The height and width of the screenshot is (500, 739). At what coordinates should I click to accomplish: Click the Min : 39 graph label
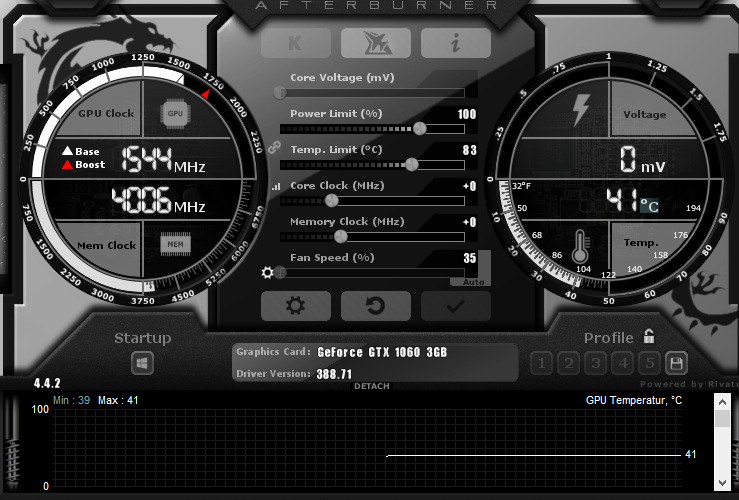[71, 401]
